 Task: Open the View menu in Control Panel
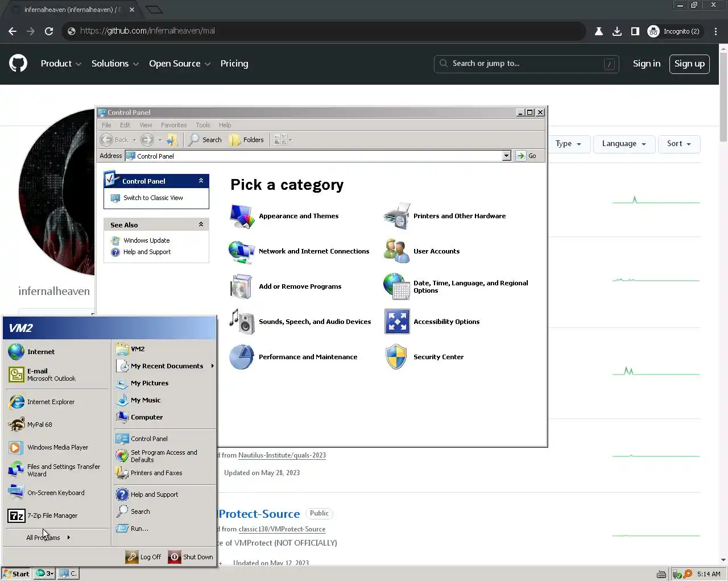pyautogui.click(x=146, y=125)
